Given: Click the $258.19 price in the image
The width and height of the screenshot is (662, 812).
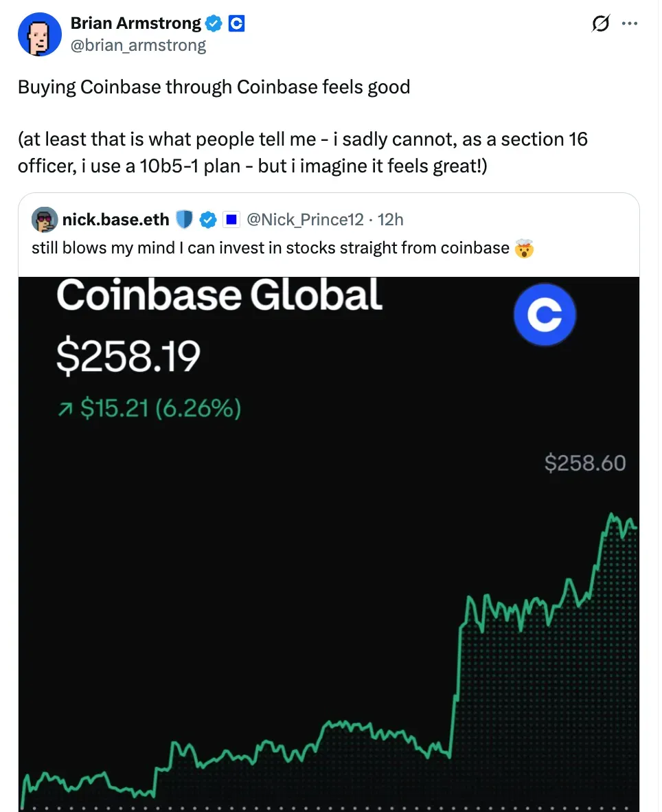Looking at the screenshot, I should [128, 357].
